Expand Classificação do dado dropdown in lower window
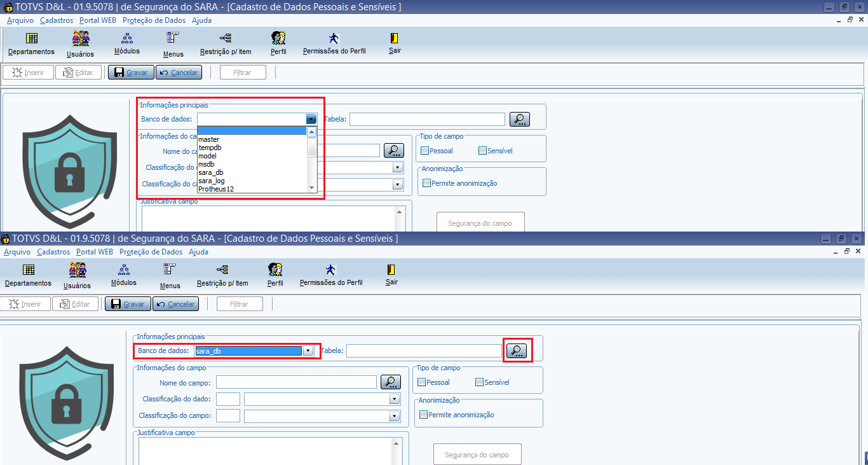The width and height of the screenshot is (868, 465). pyautogui.click(x=395, y=399)
